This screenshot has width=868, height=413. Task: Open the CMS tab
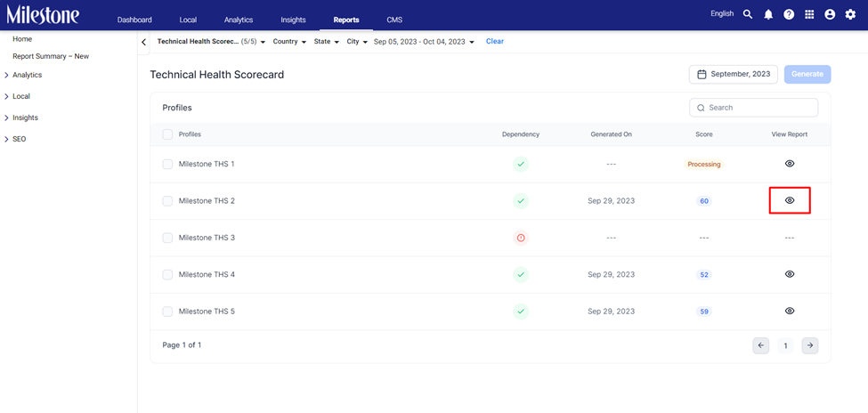pyautogui.click(x=394, y=20)
